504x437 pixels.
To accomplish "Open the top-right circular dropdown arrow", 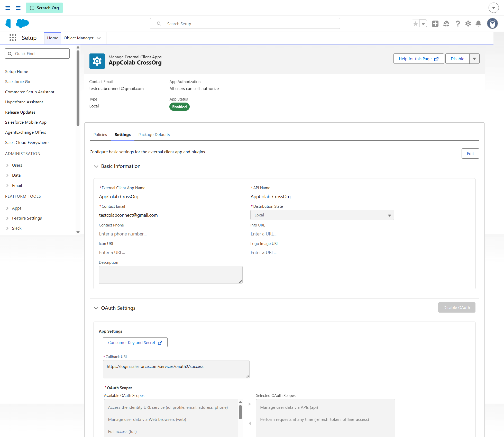I will click(x=493, y=8).
